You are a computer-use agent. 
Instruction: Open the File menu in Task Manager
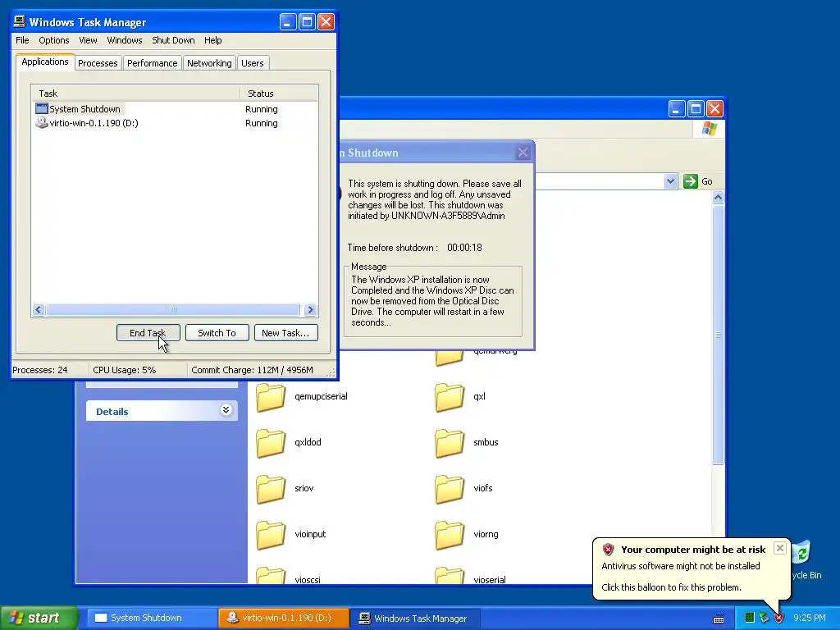coord(22,40)
